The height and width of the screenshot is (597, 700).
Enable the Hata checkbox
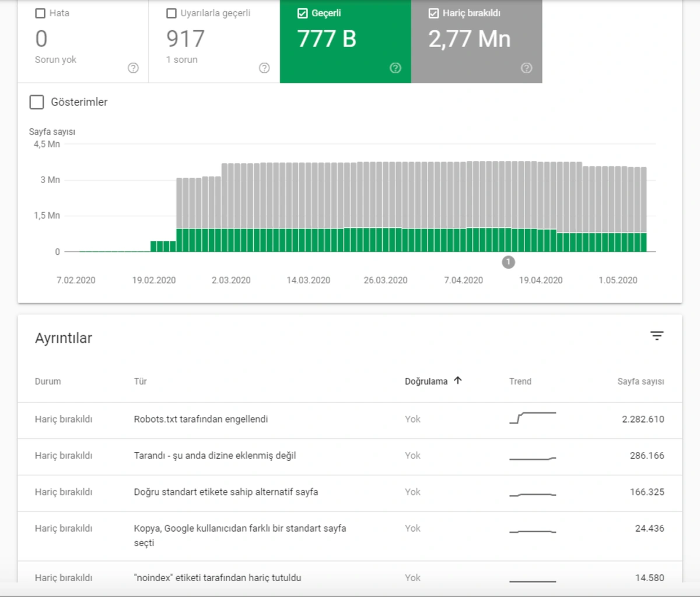click(x=40, y=13)
